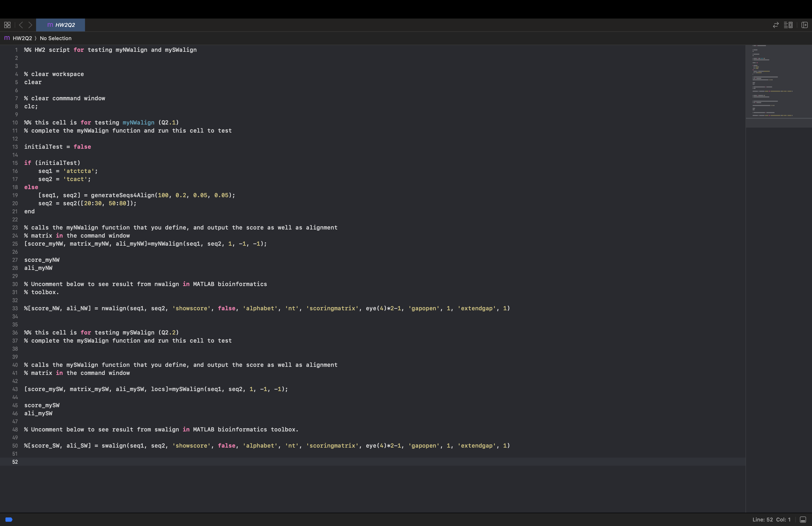Open the HW2Q2 breadcrumb file menu

tap(22, 38)
